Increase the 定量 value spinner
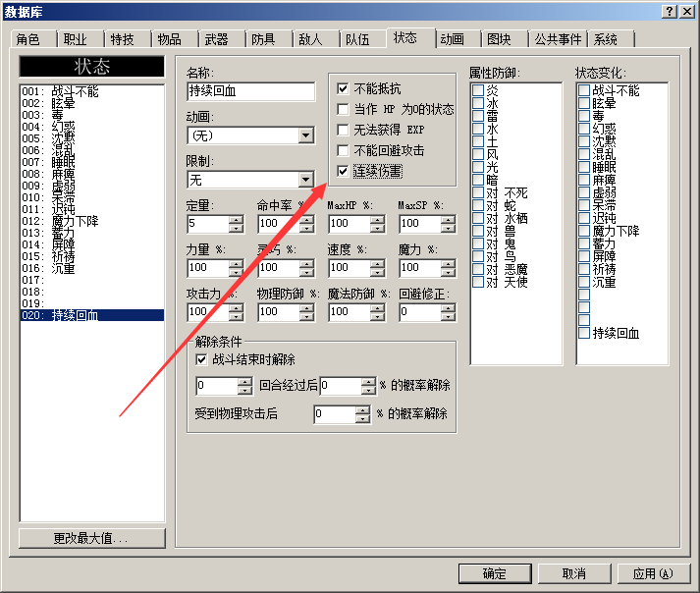The image size is (700, 593). 237,220
